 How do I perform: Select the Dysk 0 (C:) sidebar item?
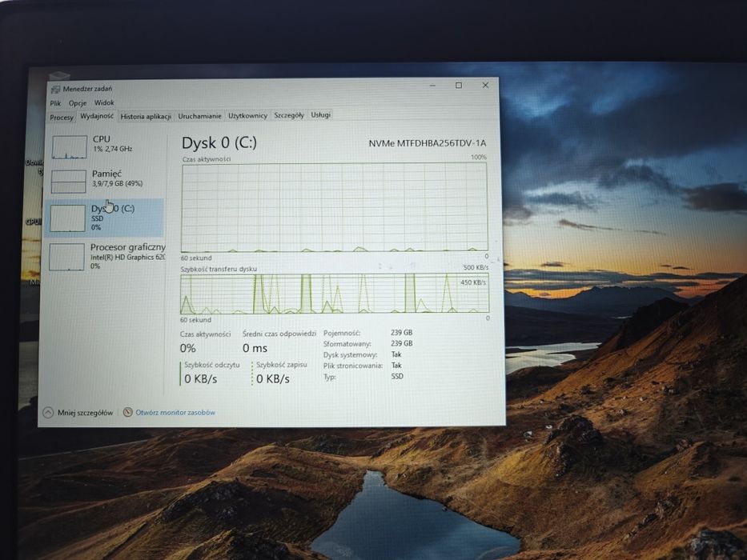(104, 218)
